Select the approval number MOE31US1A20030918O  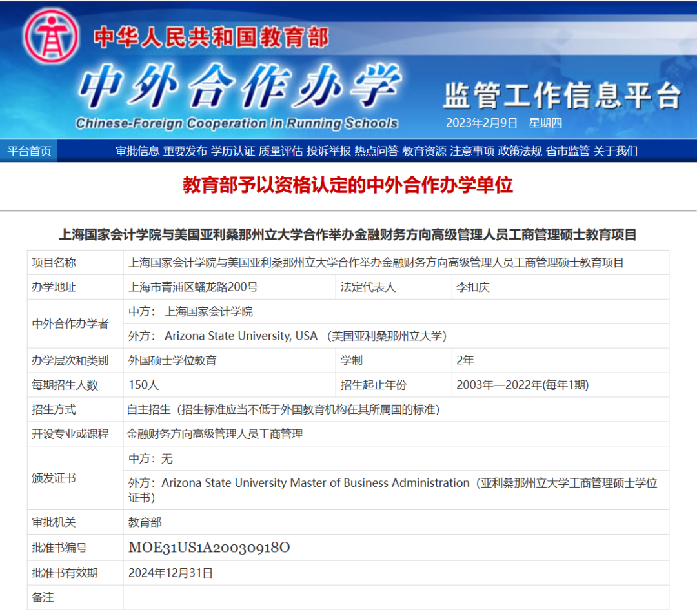208,547
